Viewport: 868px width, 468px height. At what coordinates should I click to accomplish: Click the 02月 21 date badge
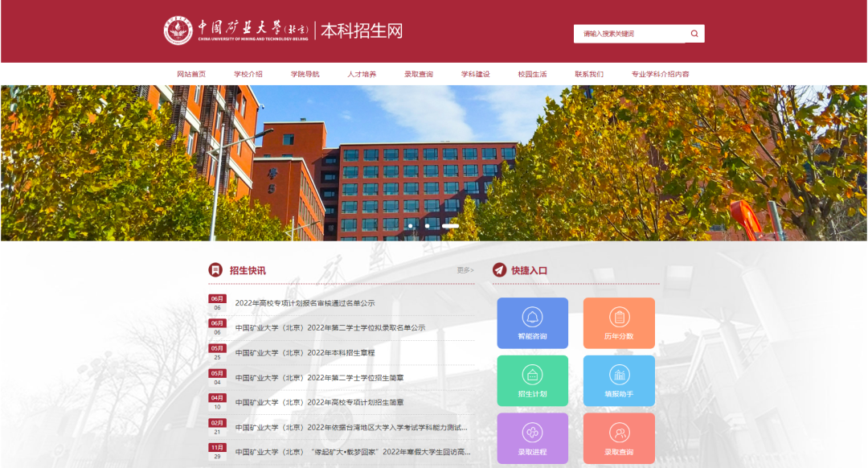[217, 428]
